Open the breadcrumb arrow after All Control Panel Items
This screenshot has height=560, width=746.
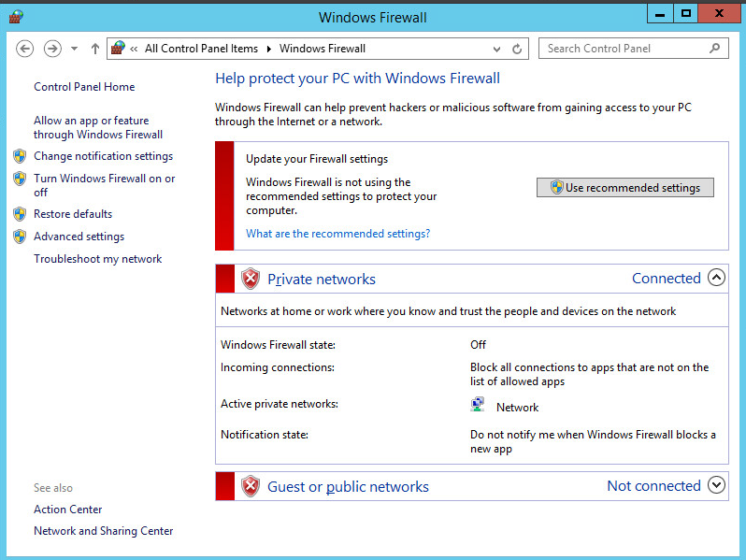269,49
